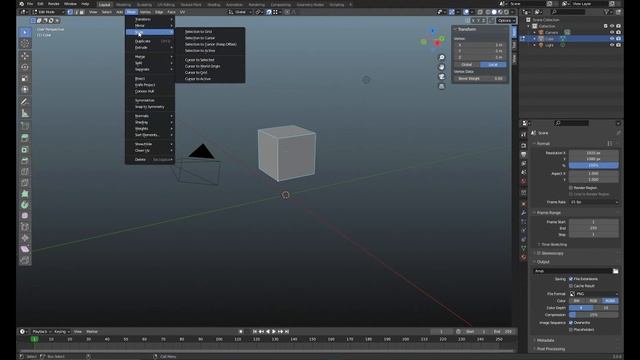Toggle Placeholders checkbox
Viewport: 640px width, 360px height.
571,330
